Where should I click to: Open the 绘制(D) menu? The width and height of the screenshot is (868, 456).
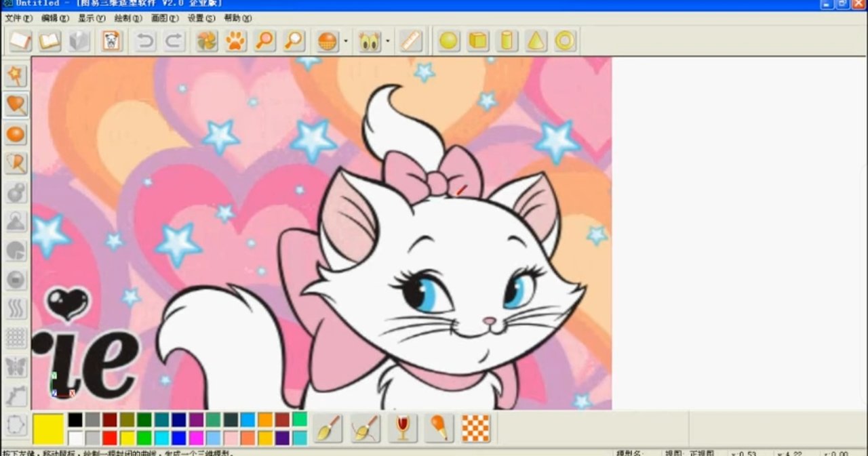coord(128,18)
